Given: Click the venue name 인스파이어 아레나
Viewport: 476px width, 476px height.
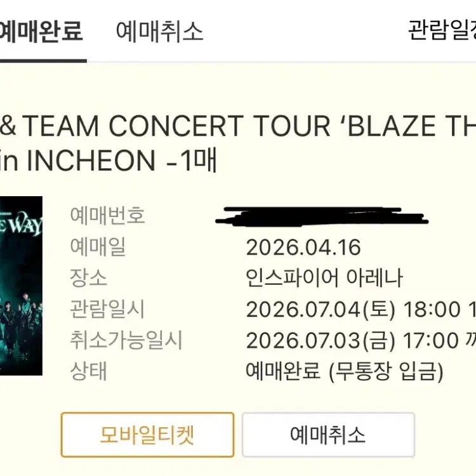Looking at the screenshot, I should pyautogui.click(x=324, y=278).
